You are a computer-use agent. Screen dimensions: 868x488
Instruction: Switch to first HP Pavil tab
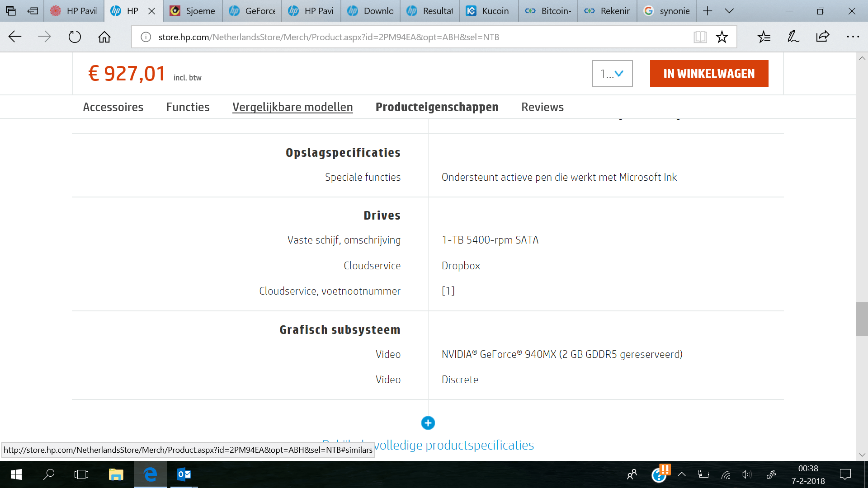[x=74, y=11]
